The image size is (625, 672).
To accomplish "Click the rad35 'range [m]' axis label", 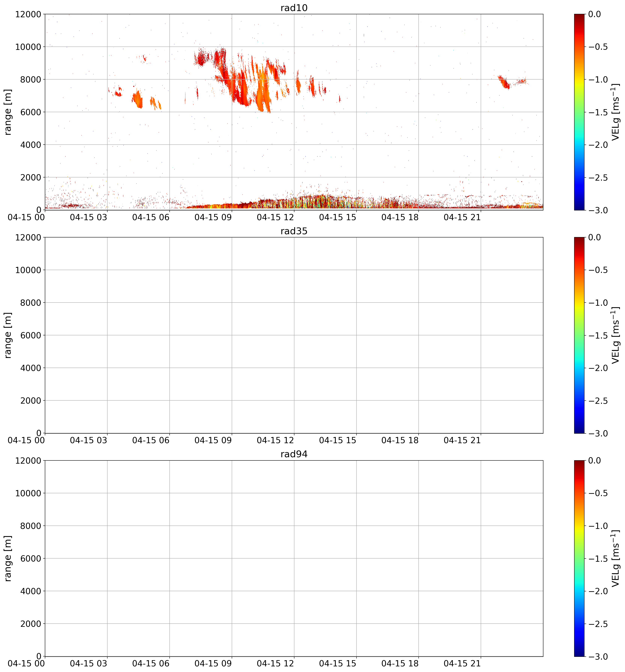I will click(x=8, y=335).
